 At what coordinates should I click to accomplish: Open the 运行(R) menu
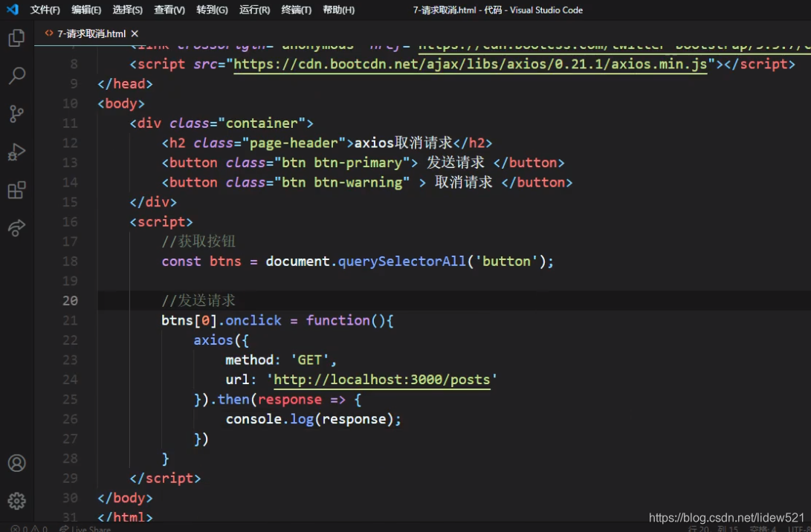point(254,10)
